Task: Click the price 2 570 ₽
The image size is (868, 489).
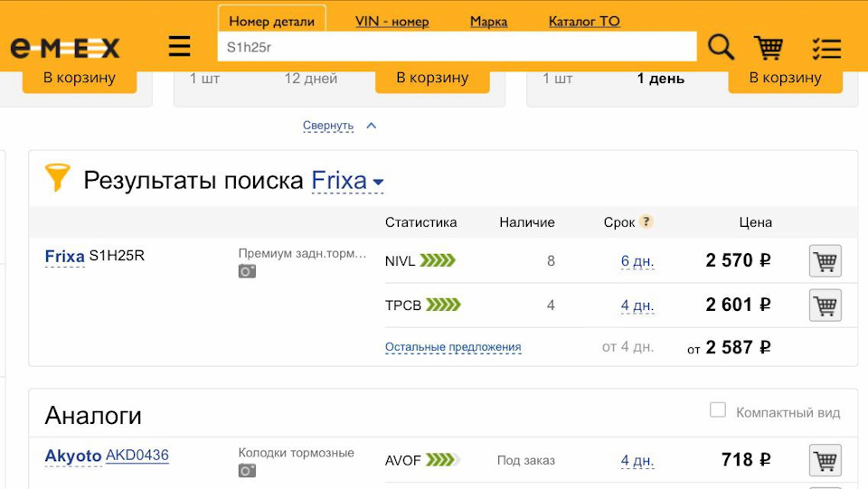Action: tap(738, 260)
